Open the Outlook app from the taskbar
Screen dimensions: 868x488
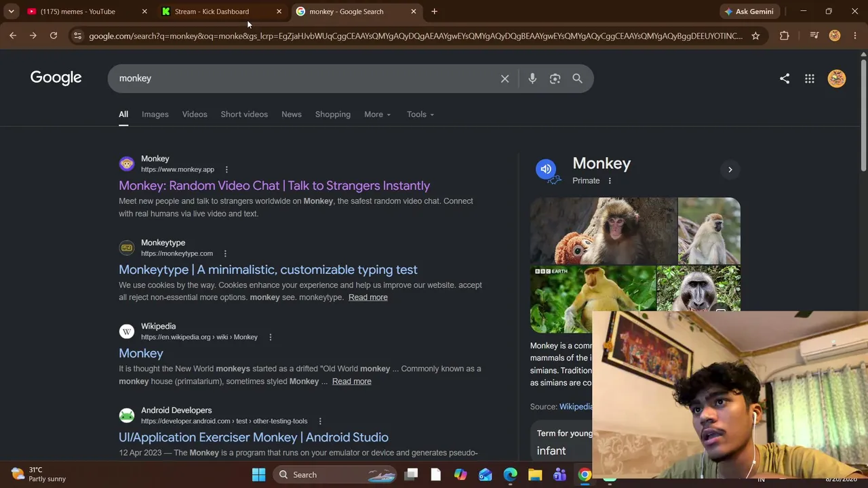tap(486, 475)
